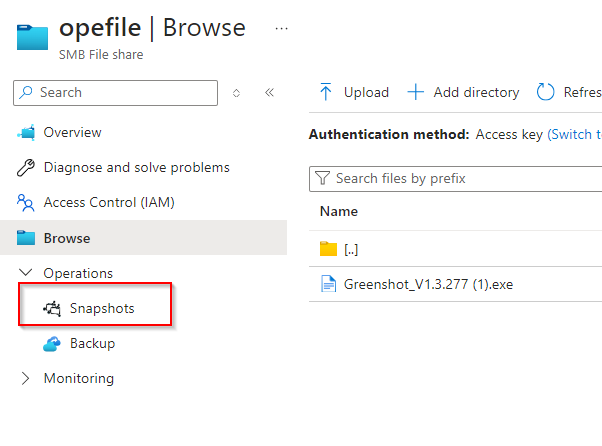Open the Greenshot_V1.3.277 (1).exe file
This screenshot has height=446, width=602.
pos(428,284)
